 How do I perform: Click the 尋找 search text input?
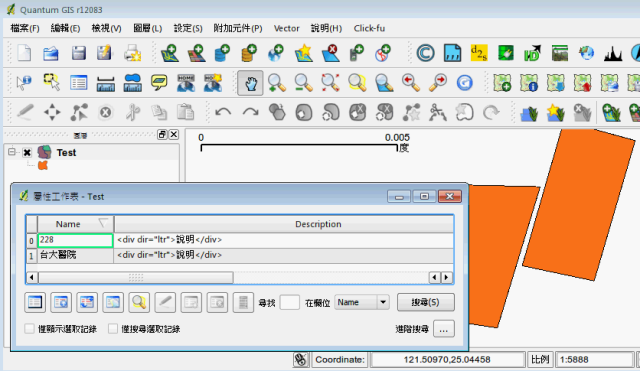tap(289, 302)
